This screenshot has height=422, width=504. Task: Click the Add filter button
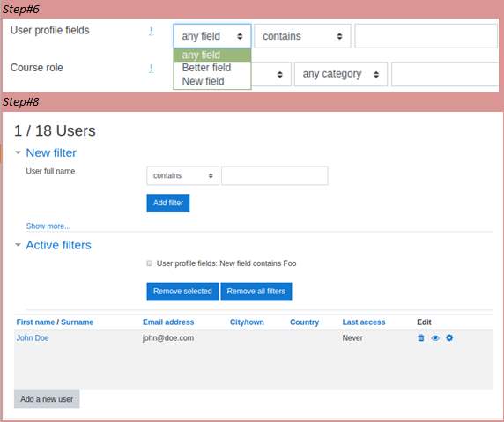pos(168,203)
